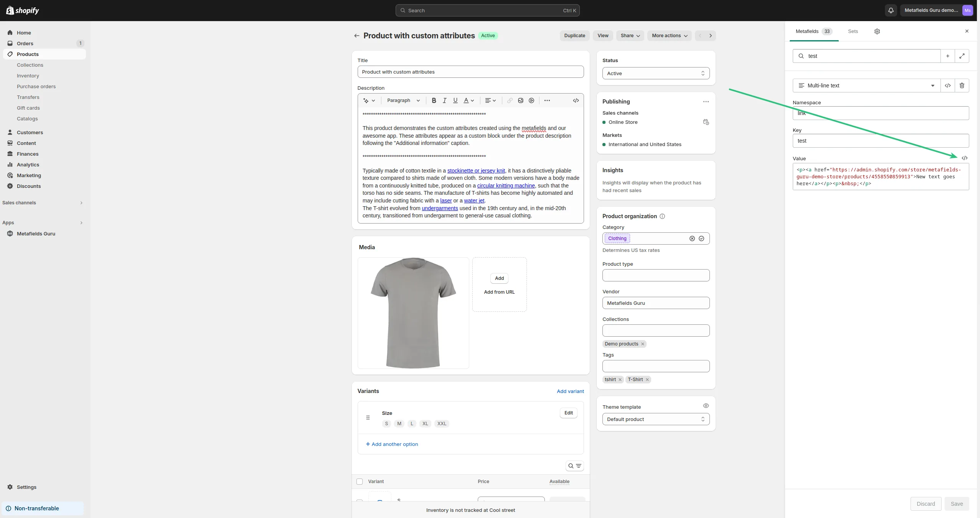The image size is (980, 518).
Task: Open Metafields Guru app in sidebar
Action: click(x=36, y=234)
